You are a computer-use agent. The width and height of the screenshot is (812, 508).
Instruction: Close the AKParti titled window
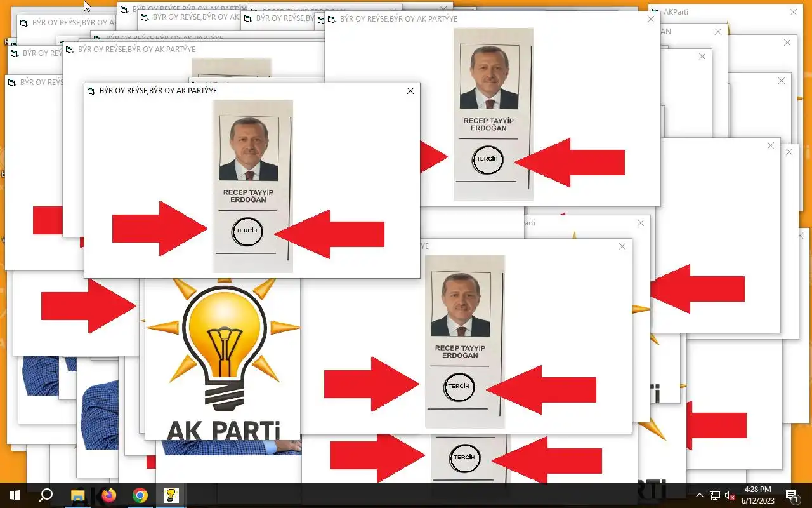pos(794,12)
